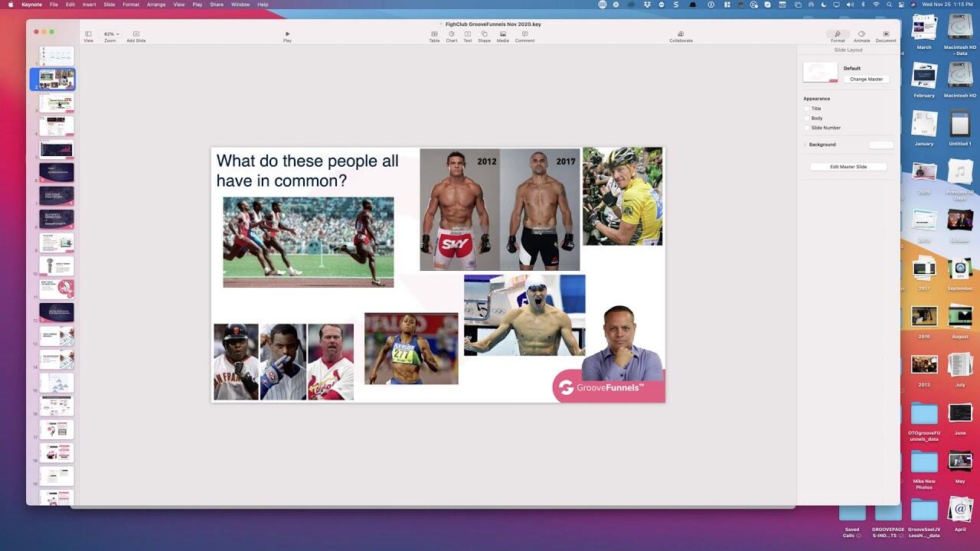Open the Shape picker
Viewport: 980px width, 551px height.
[484, 34]
